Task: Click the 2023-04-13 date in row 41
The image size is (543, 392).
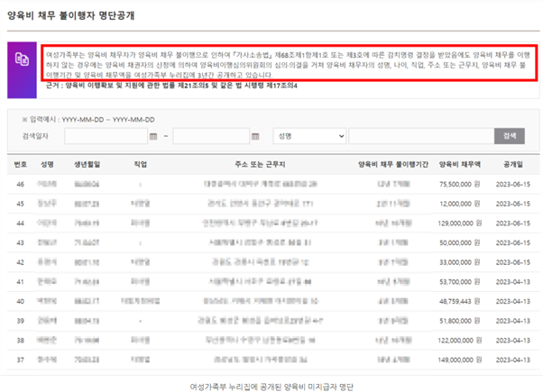Action: [x=513, y=282]
